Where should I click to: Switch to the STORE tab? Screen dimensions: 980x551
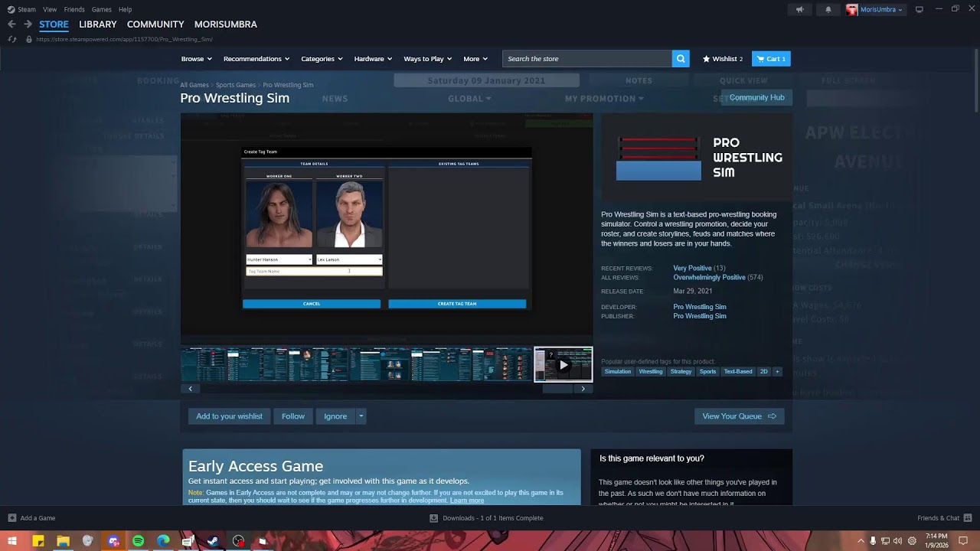tap(54, 24)
